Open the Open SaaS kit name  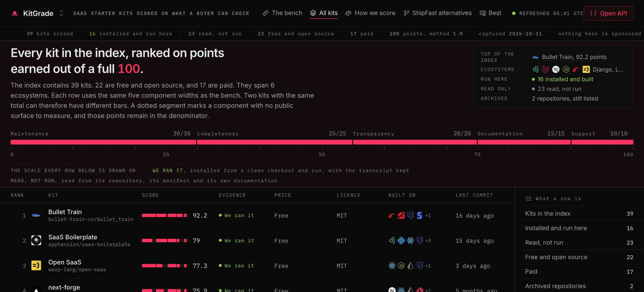(65, 262)
